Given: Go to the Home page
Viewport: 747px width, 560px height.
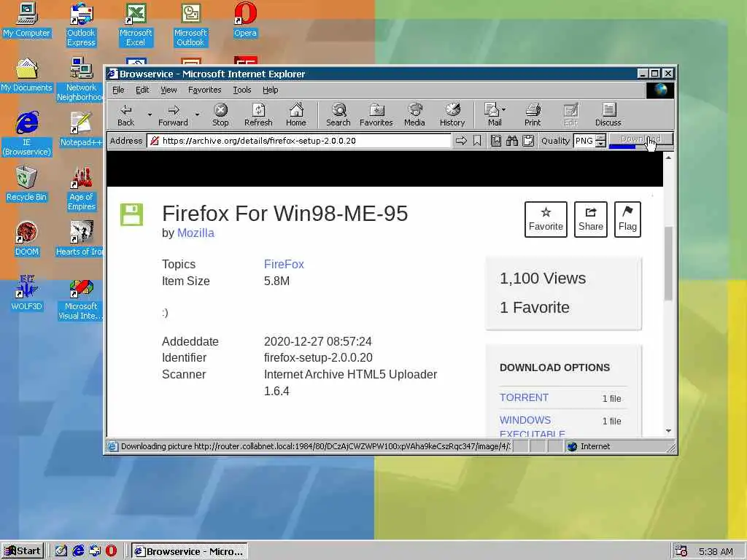Looking at the screenshot, I should (296, 114).
